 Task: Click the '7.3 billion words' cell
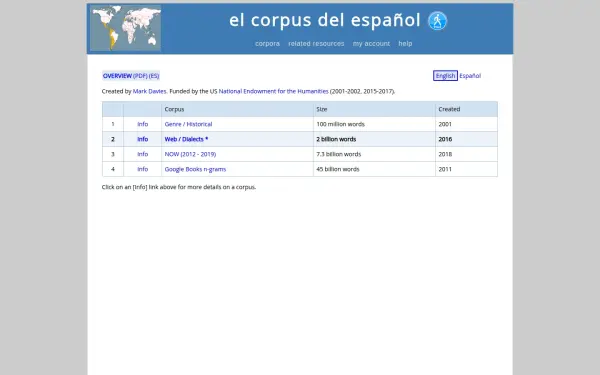coord(374,154)
